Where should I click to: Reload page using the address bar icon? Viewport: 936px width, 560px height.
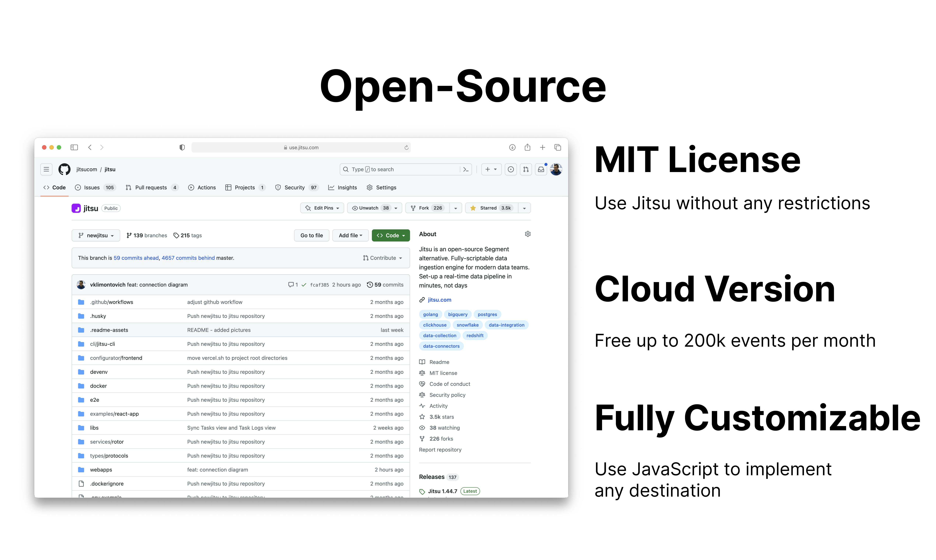(406, 148)
